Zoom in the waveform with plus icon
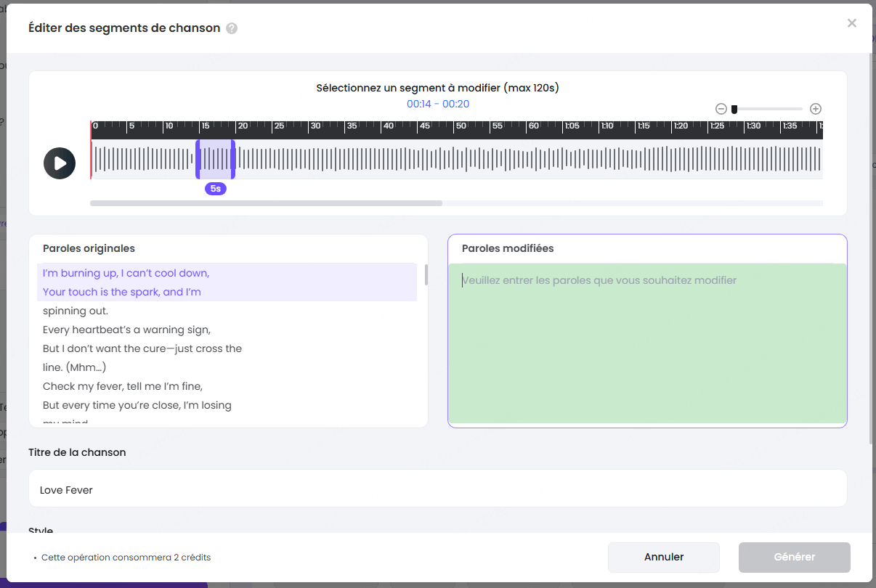 click(816, 109)
